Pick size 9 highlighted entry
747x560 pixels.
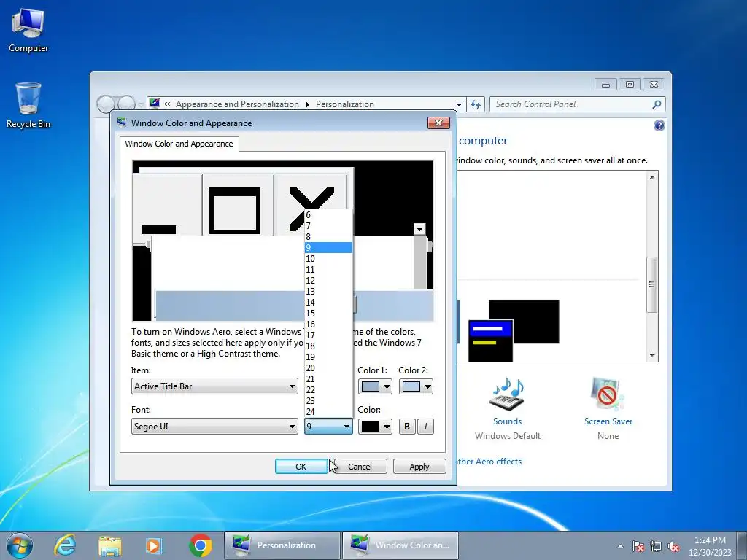(x=328, y=248)
